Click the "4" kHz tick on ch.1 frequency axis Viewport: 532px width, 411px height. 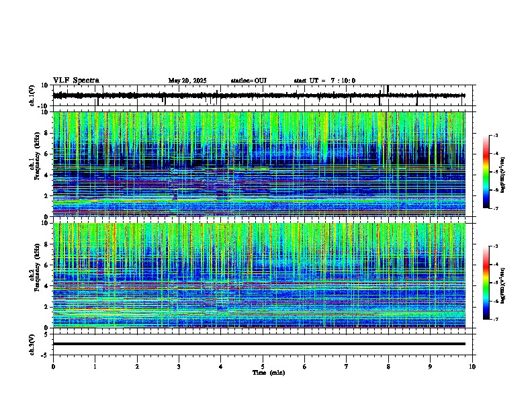[46, 175]
